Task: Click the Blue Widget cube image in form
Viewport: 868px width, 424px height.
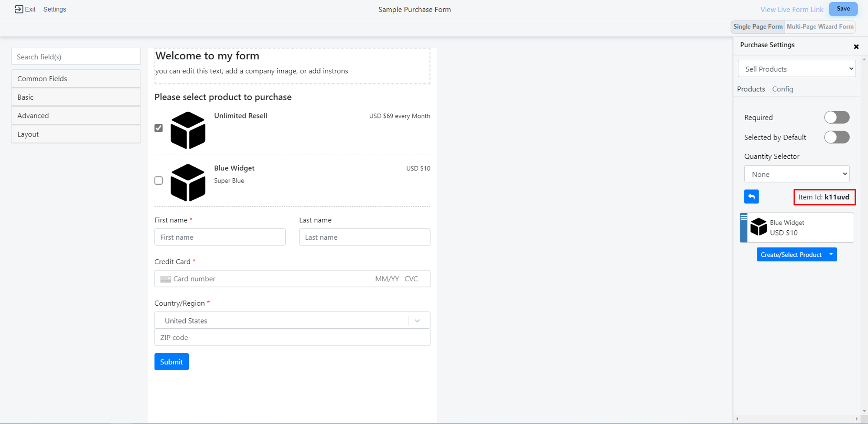Action: pos(188,183)
